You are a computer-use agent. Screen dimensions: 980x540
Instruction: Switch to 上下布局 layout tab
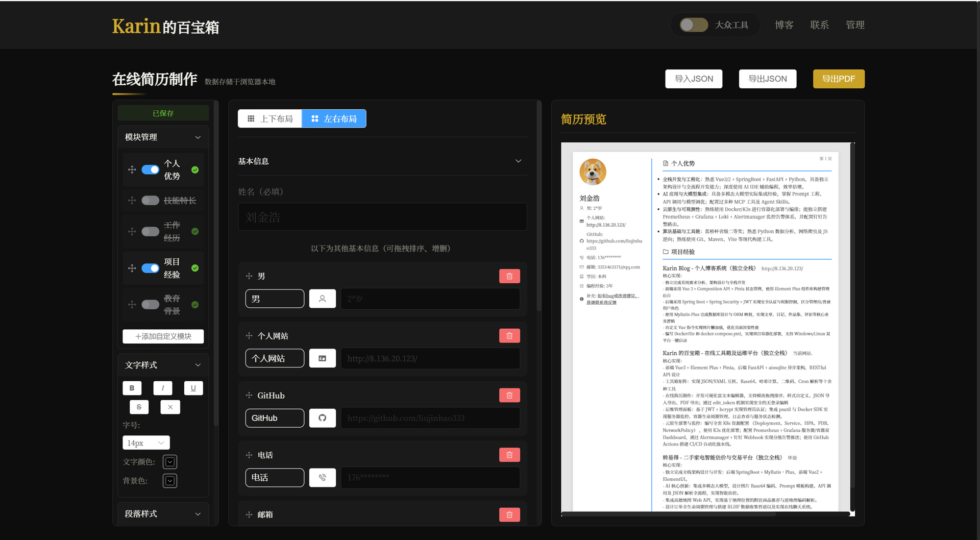pyautogui.click(x=270, y=119)
